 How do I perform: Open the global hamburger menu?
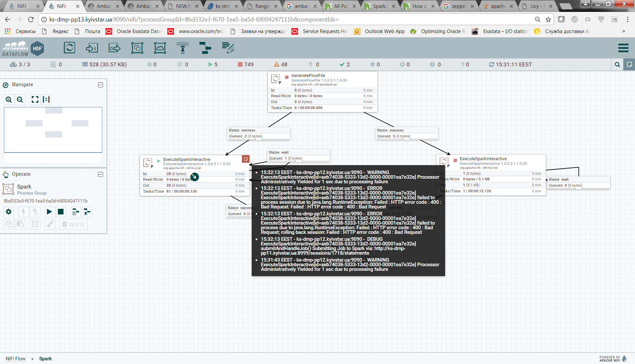[623, 48]
